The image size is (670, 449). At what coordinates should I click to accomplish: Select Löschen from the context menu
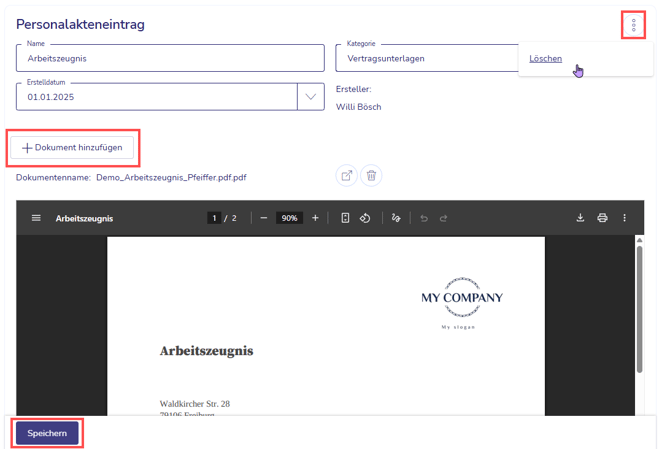[546, 59]
